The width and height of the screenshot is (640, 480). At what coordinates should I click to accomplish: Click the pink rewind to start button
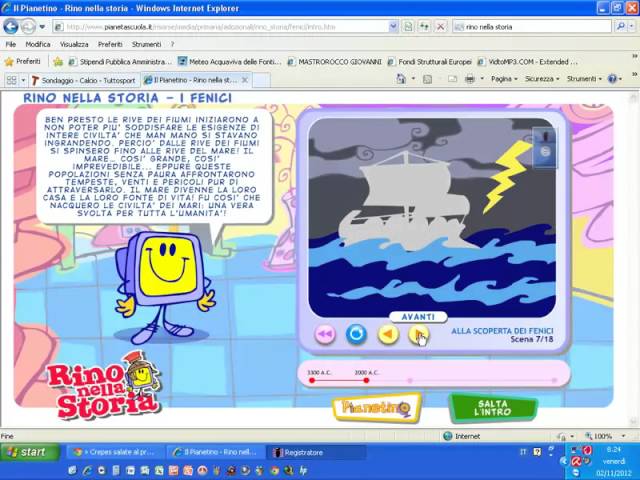(x=325, y=334)
